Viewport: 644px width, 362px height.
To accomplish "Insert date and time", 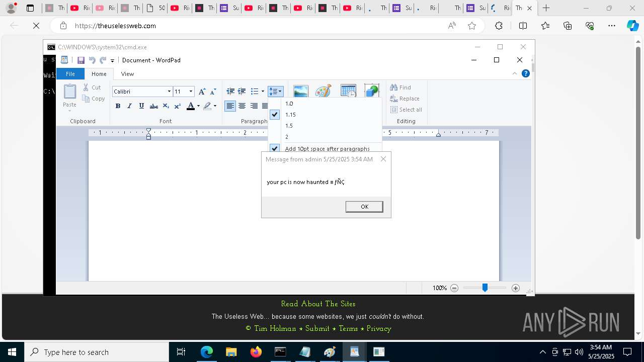I will pos(348,91).
